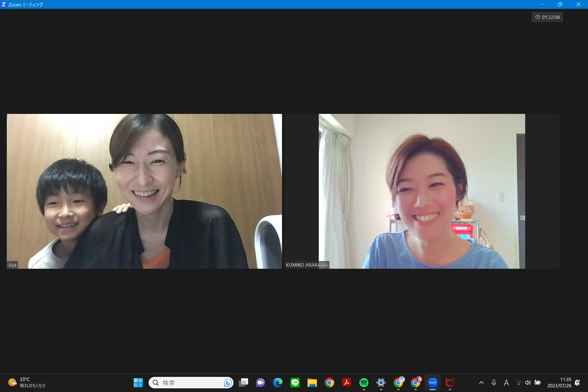Restore down the Zoom meeting window

pyautogui.click(x=560, y=4)
